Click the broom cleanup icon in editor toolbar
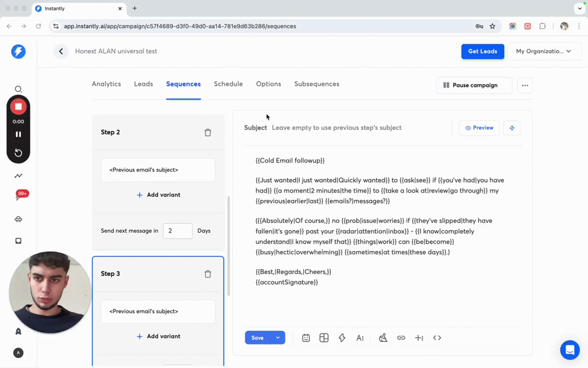The width and height of the screenshot is (588, 368). tap(383, 338)
